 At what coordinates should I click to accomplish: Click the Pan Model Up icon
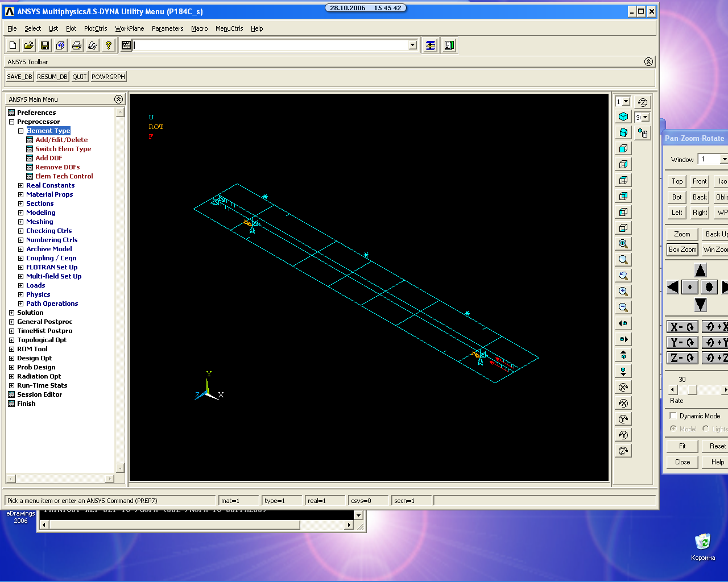click(623, 355)
